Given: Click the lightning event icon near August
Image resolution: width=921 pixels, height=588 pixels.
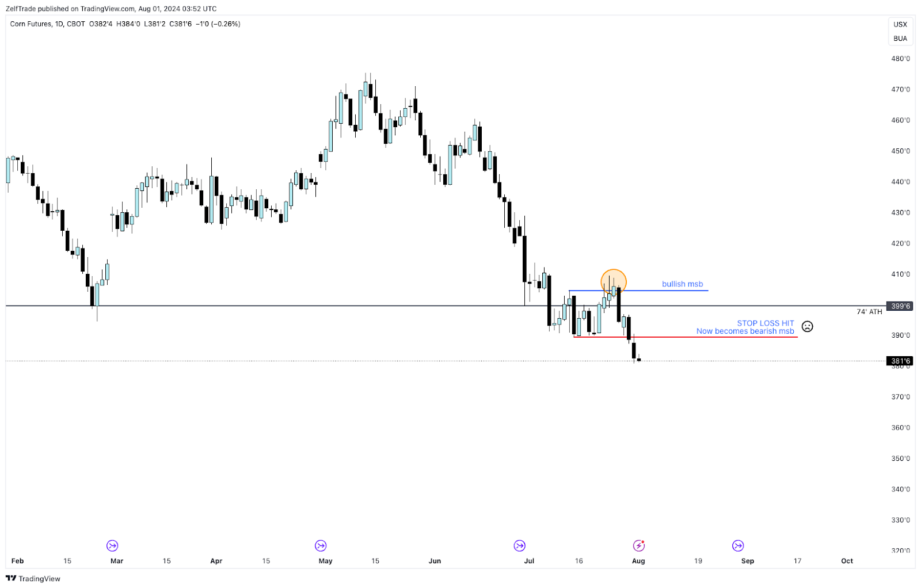Looking at the screenshot, I should [638, 545].
